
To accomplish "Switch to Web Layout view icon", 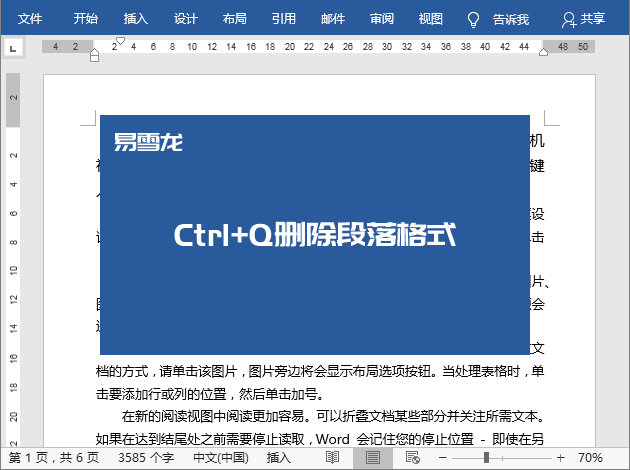I will [x=413, y=458].
